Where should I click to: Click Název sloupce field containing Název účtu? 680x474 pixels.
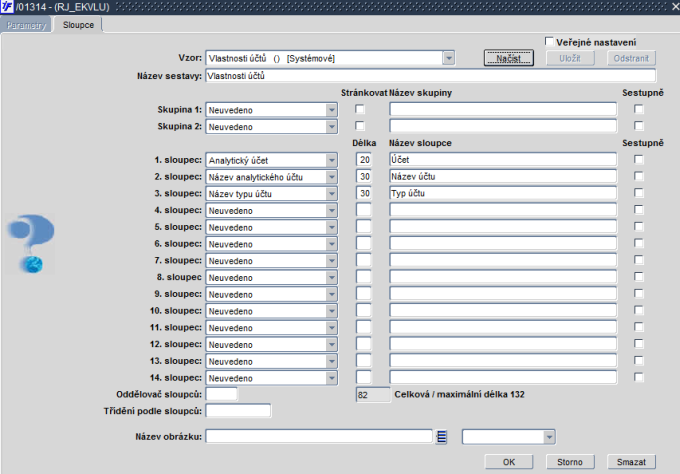pos(503,177)
